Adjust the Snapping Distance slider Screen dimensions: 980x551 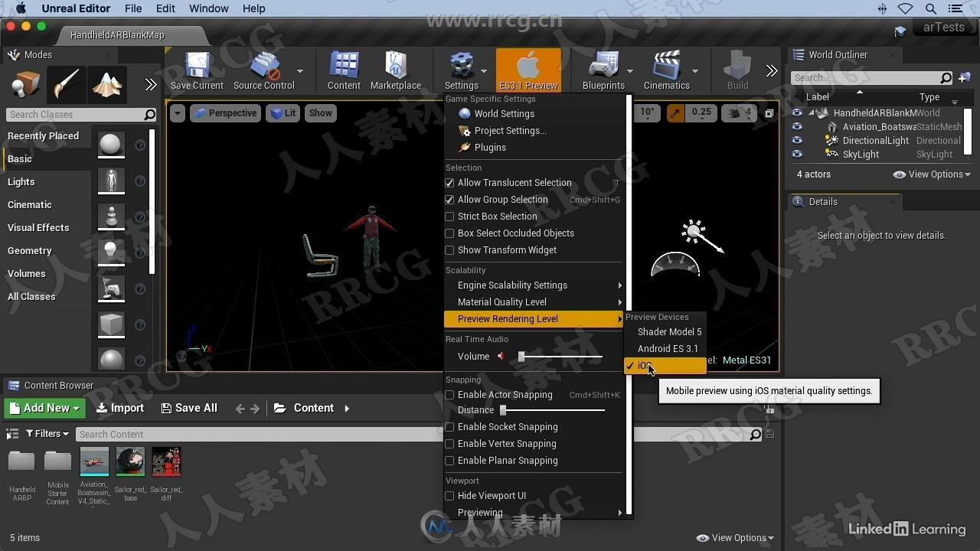pyautogui.click(x=552, y=410)
